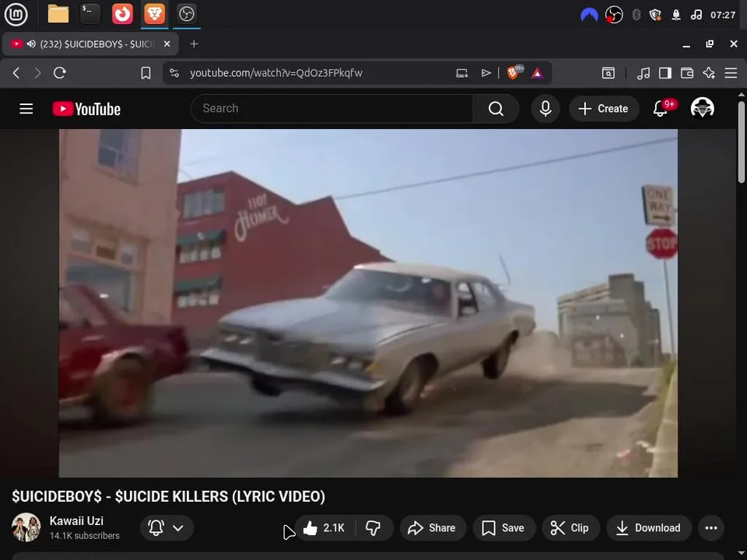This screenshot has height=560, width=747.
Task: Open the Kawaii Uzi channel avatar
Action: (x=26, y=527)
